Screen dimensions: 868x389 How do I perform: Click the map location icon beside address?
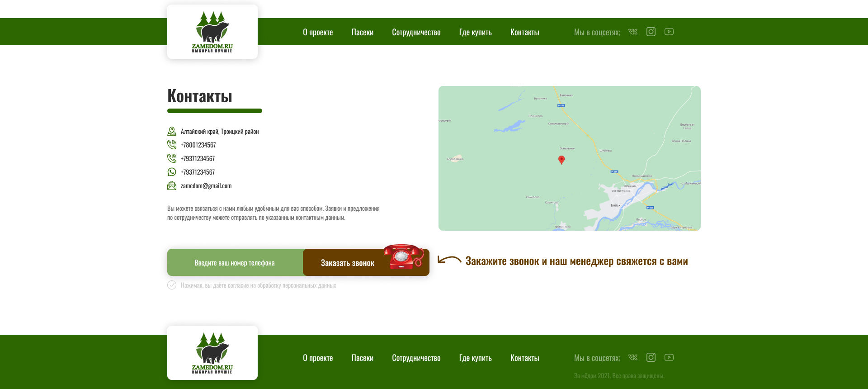point(172,131)
